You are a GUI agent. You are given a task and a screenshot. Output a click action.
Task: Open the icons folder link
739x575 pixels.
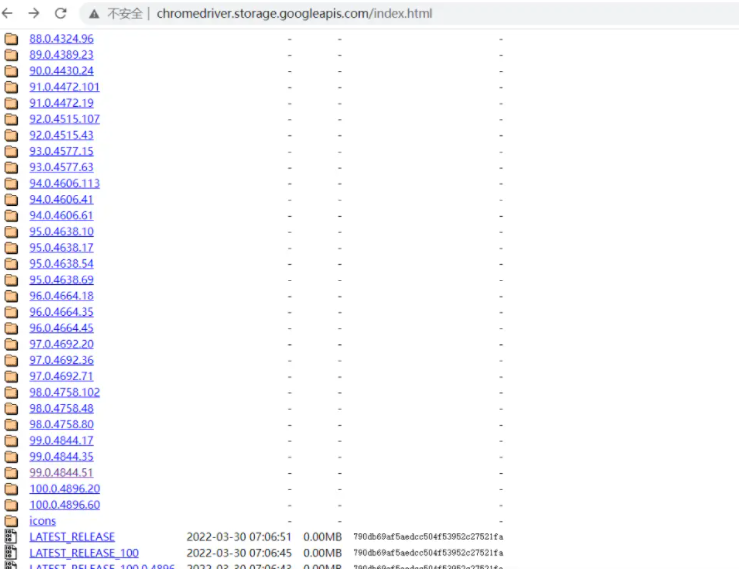pos(42,521)
